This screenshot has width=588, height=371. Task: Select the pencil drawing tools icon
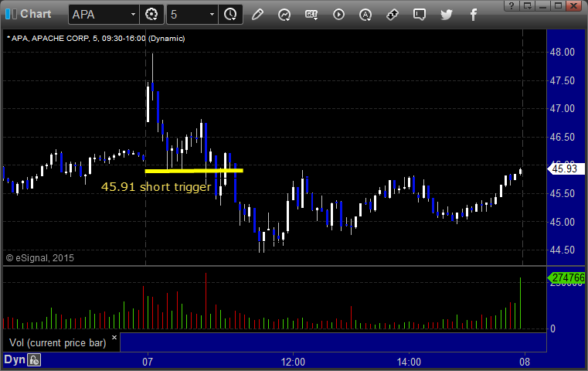pyautogui.click(x=257, y=15)
